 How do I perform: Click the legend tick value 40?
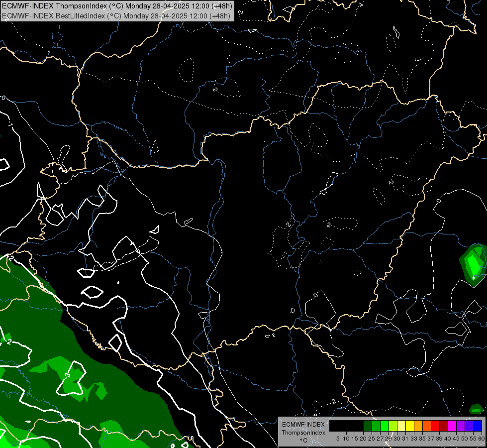tap(448, 439)
